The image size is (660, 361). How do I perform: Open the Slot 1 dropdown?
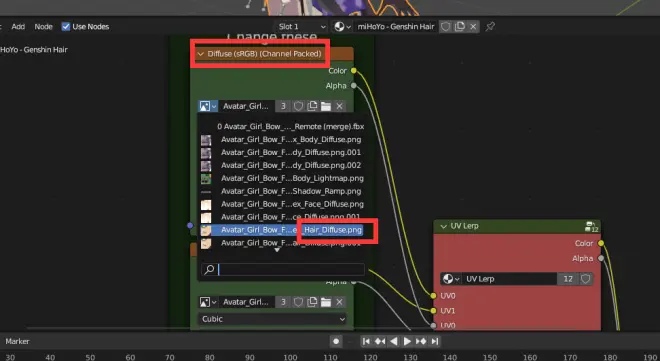[x=301, y=27]
